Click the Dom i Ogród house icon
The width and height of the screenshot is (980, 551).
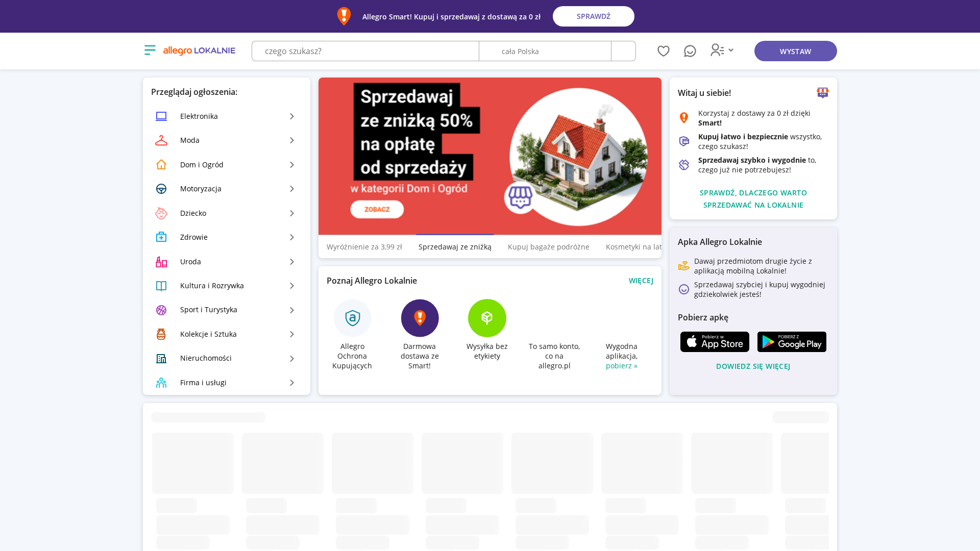point(161,164)
